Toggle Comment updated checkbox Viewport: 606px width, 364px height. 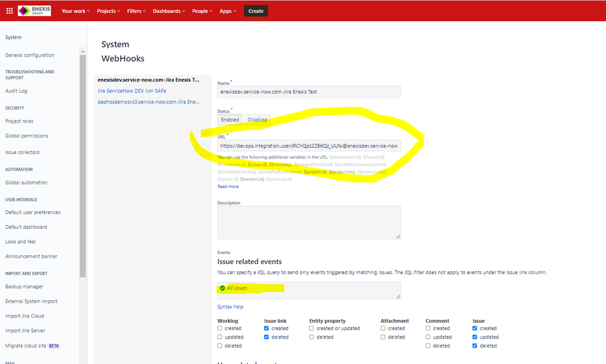428,337
